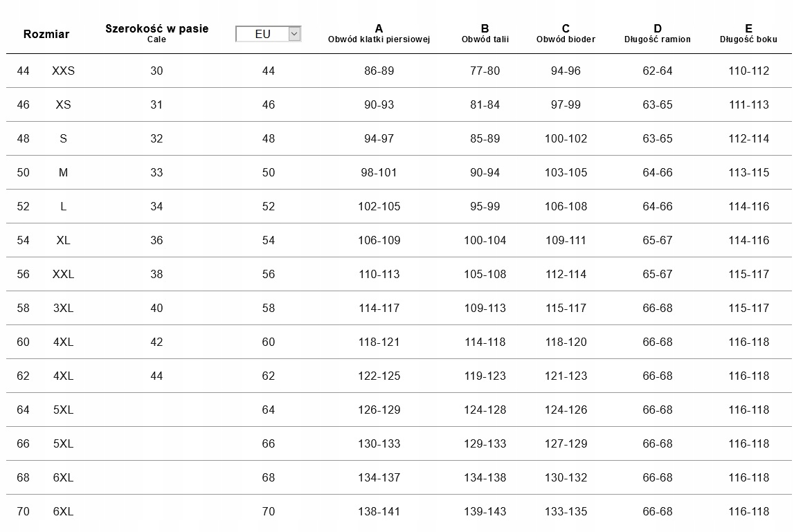Click the XS size label

tap(63, 104)
